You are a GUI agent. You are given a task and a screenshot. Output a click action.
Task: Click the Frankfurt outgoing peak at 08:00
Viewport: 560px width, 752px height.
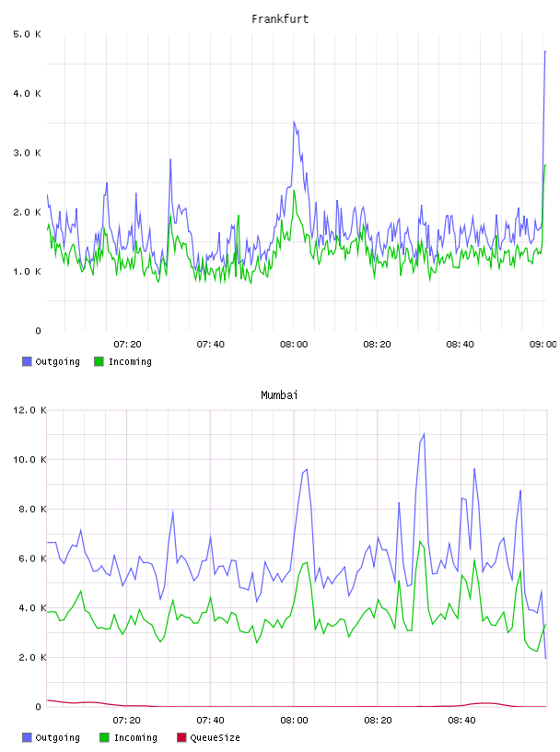coord(294,122)
